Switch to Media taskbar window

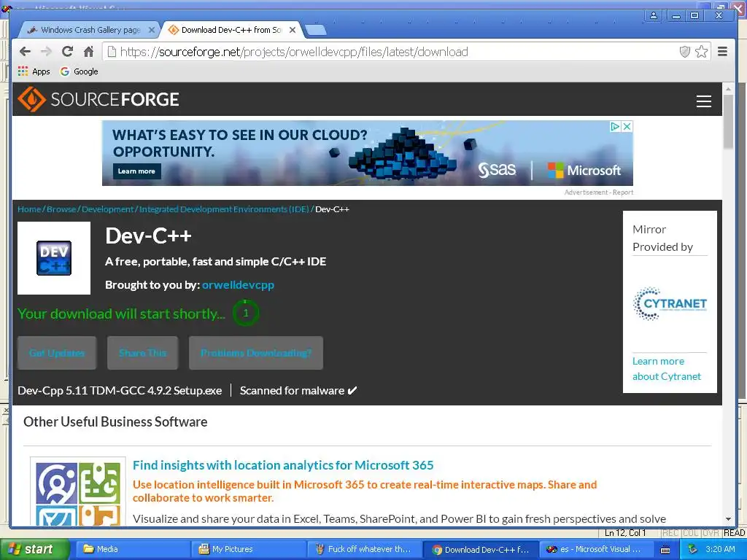(x=131, y=549)
